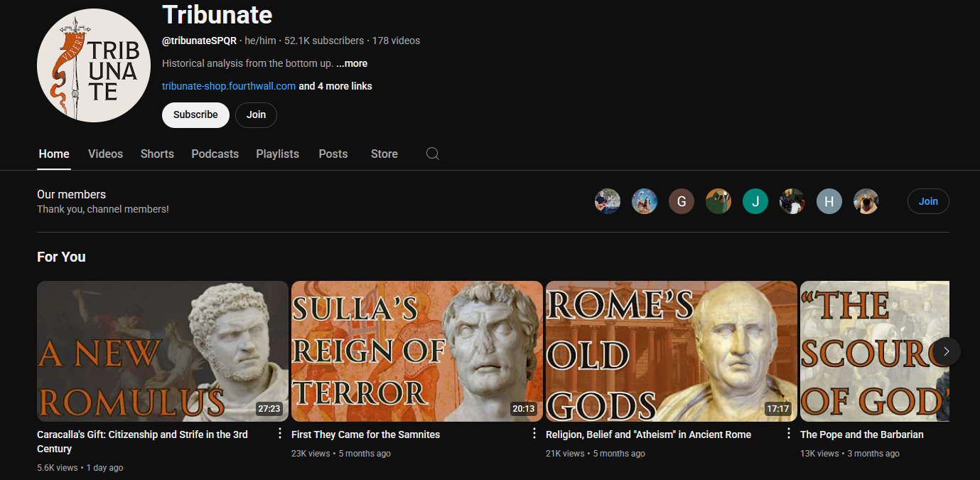Click the 20:13 duration badge
Image resolution: width=980 pixels, height=480 pixels.
click(x=524, y=409)
